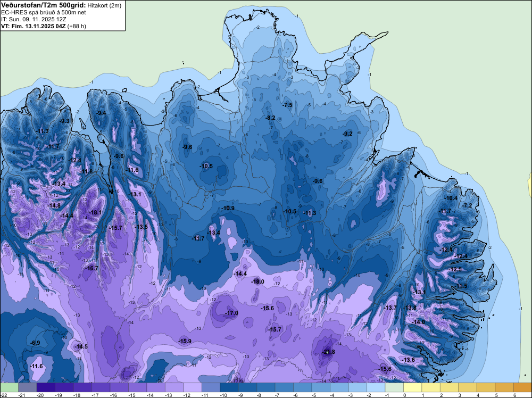Click the map title 'Veðurstofan/T2m 500grid:'
The image size is (532, 398).
(44, 5)
